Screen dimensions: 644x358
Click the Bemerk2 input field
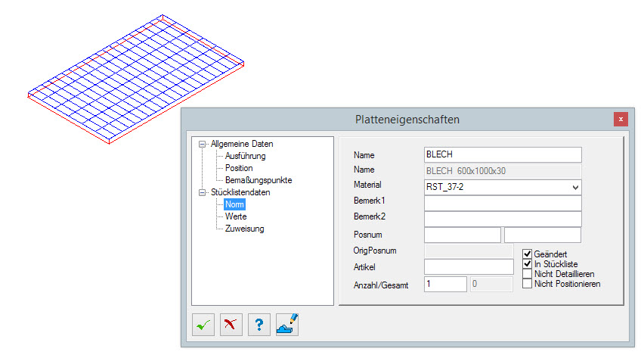pos(503,219)
